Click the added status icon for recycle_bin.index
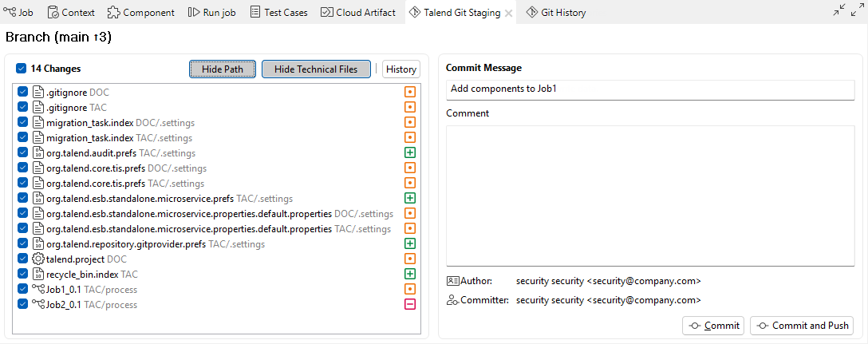 410,274
